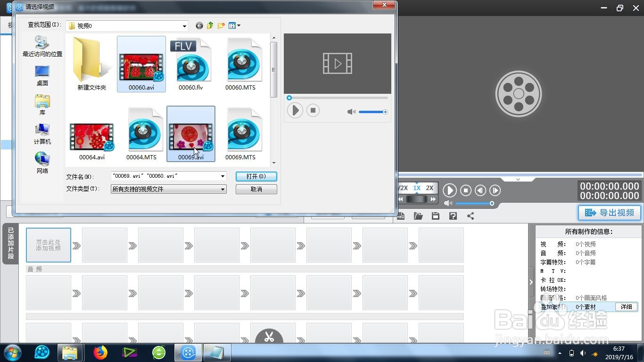Click the 取消 cancel button
The image size is (644, 362).
[x=256, y=189]
